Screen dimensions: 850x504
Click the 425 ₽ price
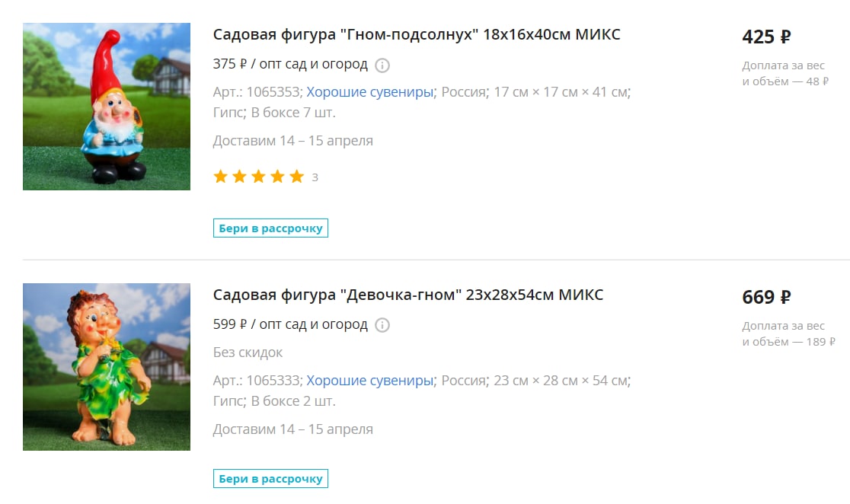click(x=766, y=37)
